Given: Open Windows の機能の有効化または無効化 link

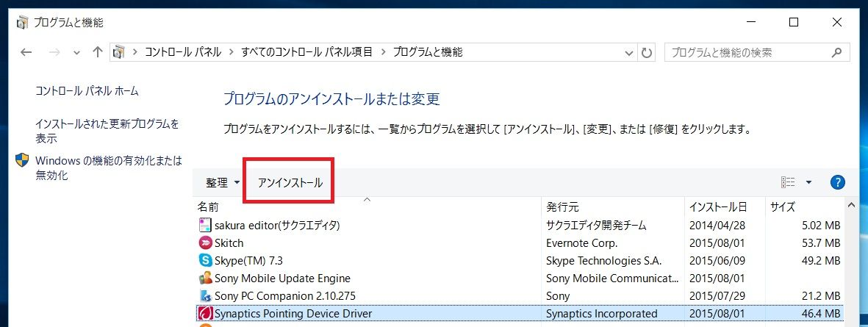Looking at the screenshot, I should click(x=109, y=168).
